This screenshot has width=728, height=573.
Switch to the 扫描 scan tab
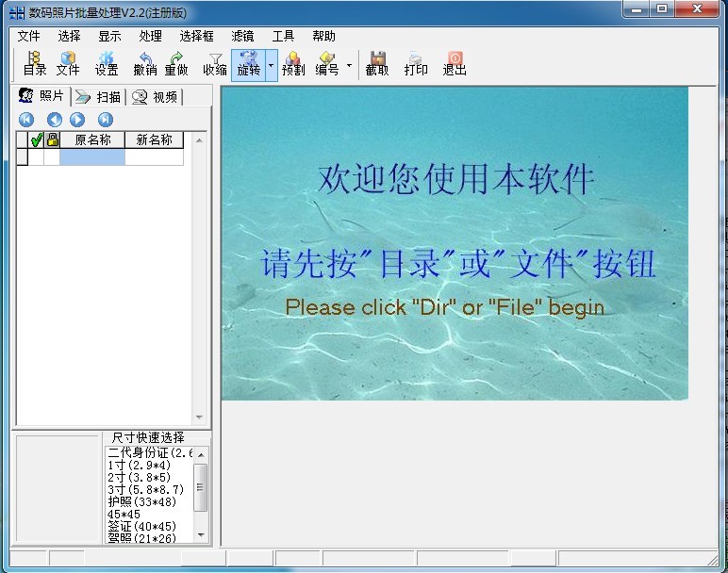[x=100, y=97]
